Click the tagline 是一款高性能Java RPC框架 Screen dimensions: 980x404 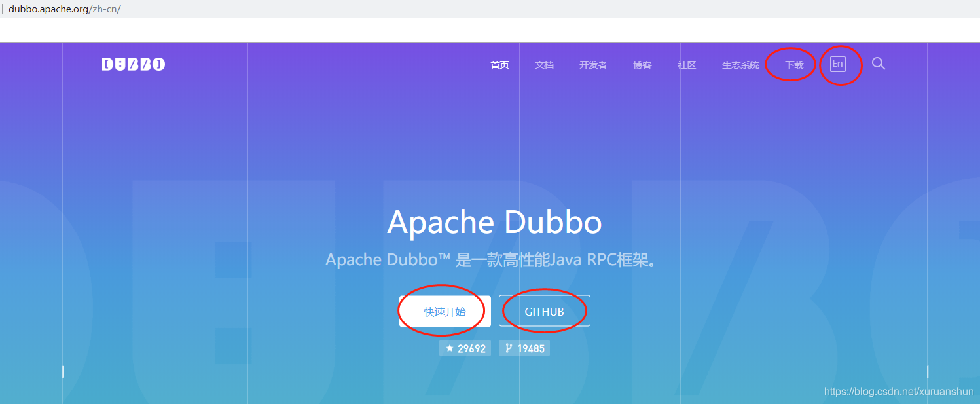coord(556,259)
